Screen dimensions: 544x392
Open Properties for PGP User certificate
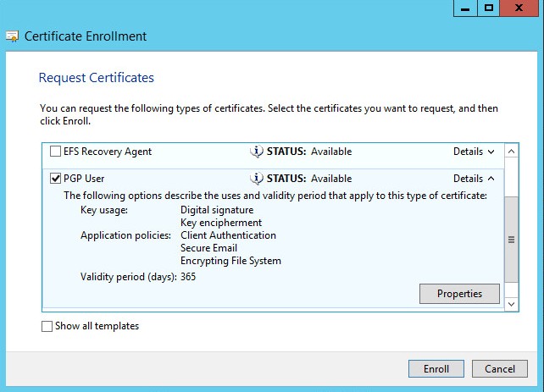point(460,294)
